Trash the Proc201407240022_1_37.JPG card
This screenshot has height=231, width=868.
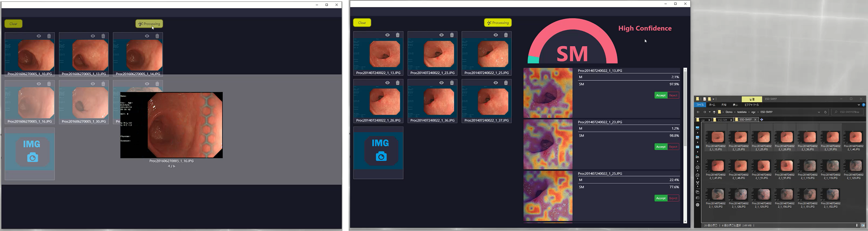(x=506, y=83)
